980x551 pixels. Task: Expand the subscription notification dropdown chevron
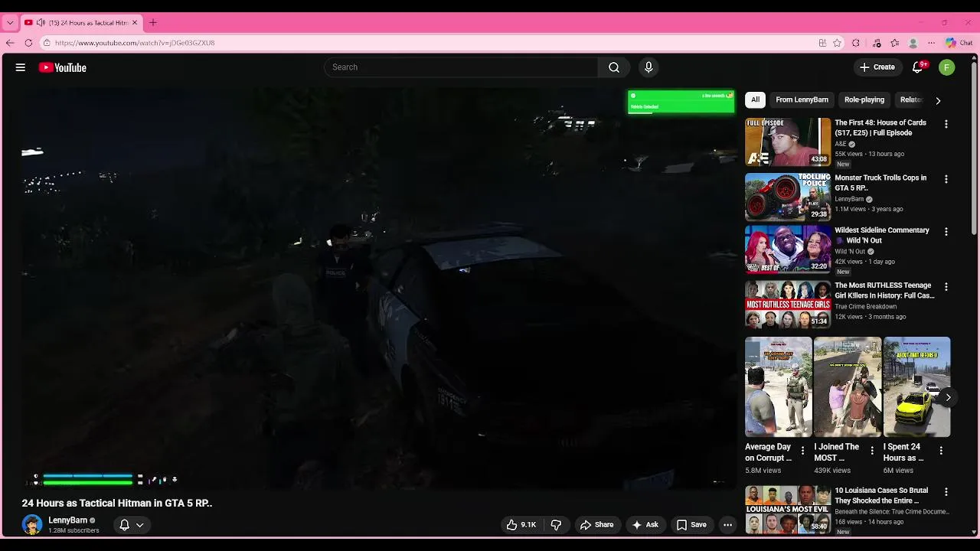[140, 525]
